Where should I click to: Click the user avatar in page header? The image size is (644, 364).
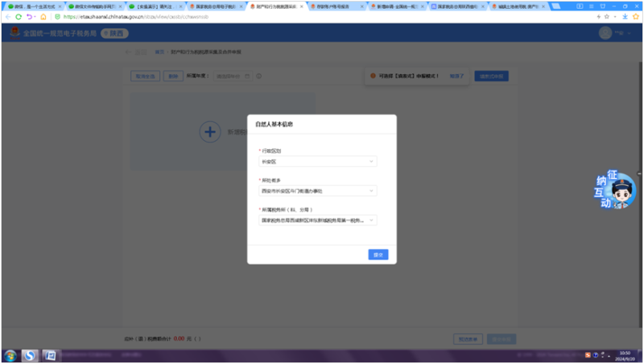coord(605,33)
